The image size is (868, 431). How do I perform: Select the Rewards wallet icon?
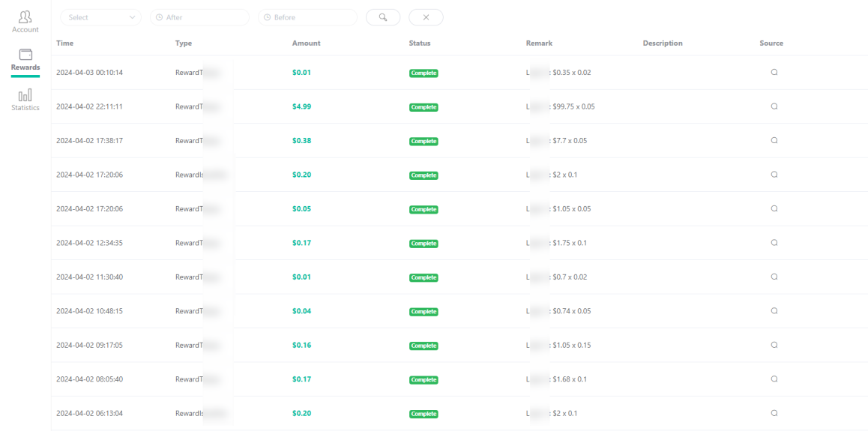tap(25, 54)
